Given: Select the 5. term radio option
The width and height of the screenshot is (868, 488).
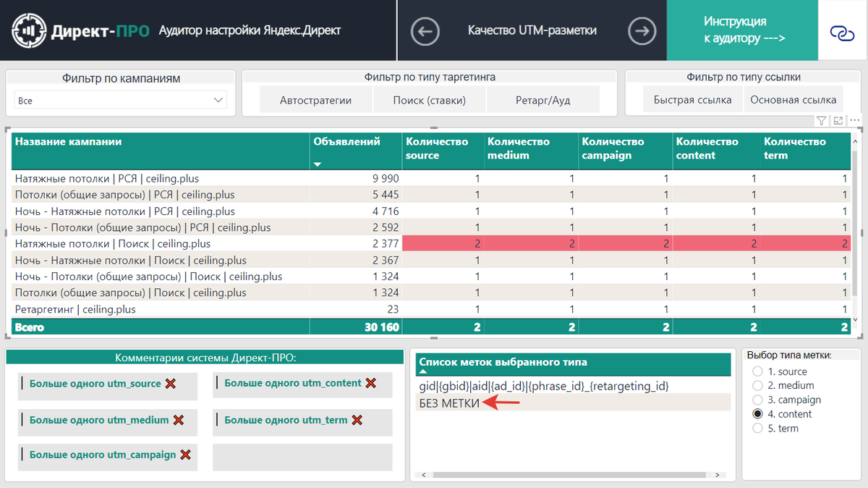Looking at the screenshot, I should click(x=758, y=429).
